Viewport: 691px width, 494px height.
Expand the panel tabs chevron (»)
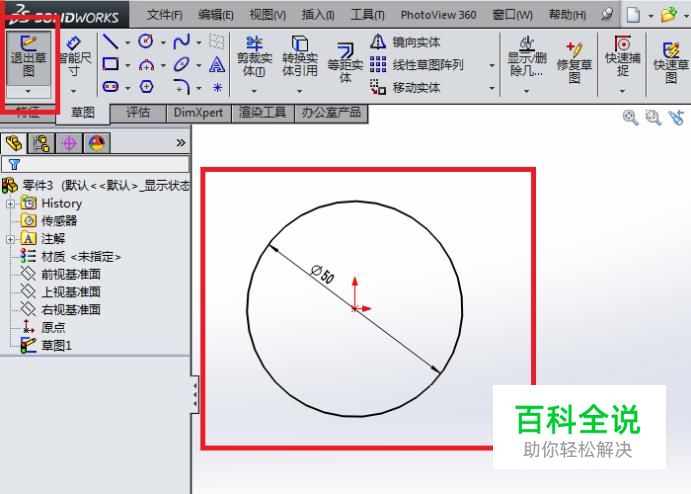tap(181, 143)
